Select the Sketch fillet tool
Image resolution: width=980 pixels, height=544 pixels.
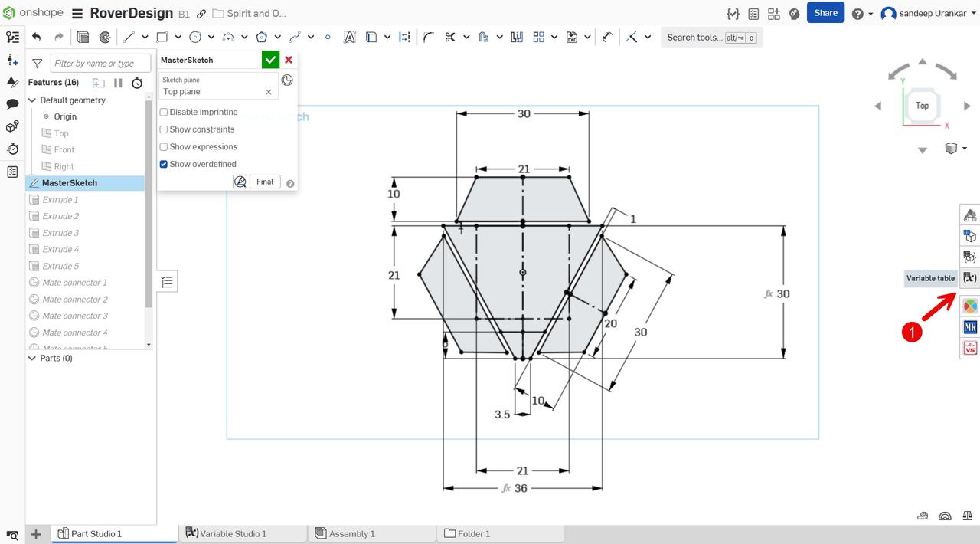[426, 36]
